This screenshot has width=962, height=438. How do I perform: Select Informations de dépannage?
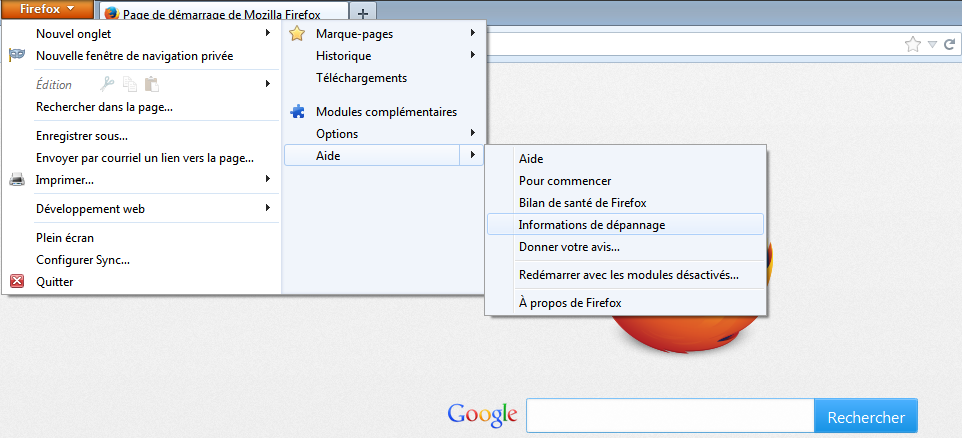pyautogui.click(x=625, y=225)
